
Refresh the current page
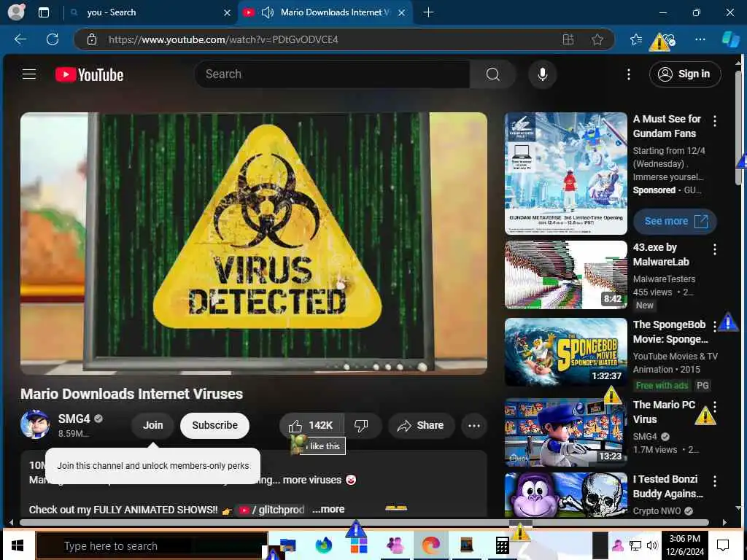[x=53, y=39]
